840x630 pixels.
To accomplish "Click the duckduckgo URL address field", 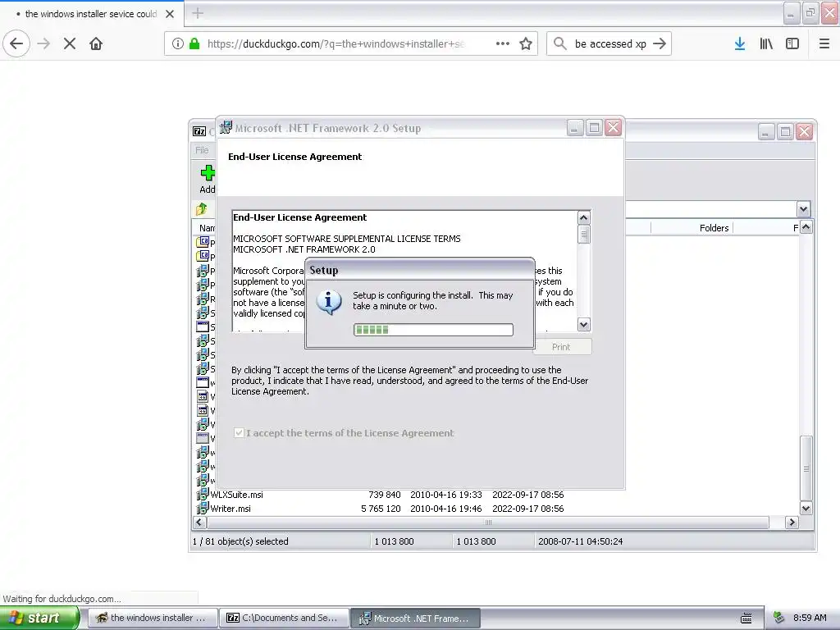I will tap(336, 44).
